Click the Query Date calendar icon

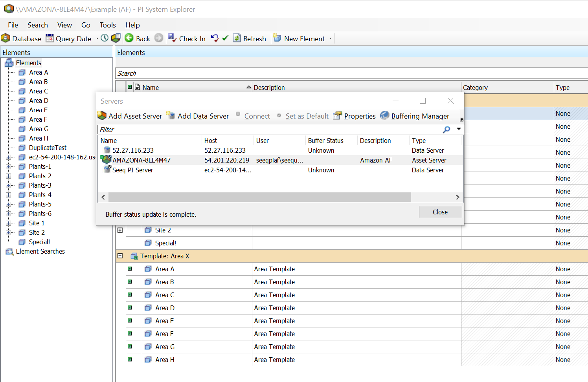[49, 38]
